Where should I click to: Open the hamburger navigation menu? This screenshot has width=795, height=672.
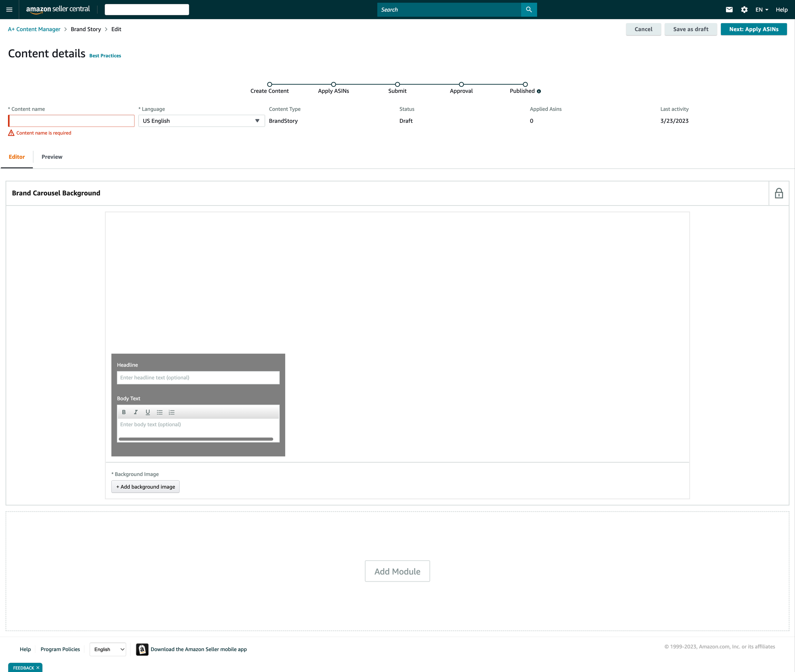(9, 10)
